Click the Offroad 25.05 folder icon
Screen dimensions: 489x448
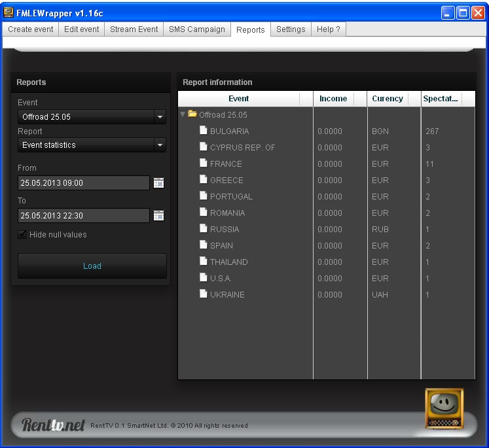pyautogui.click(x=192, y=114)
